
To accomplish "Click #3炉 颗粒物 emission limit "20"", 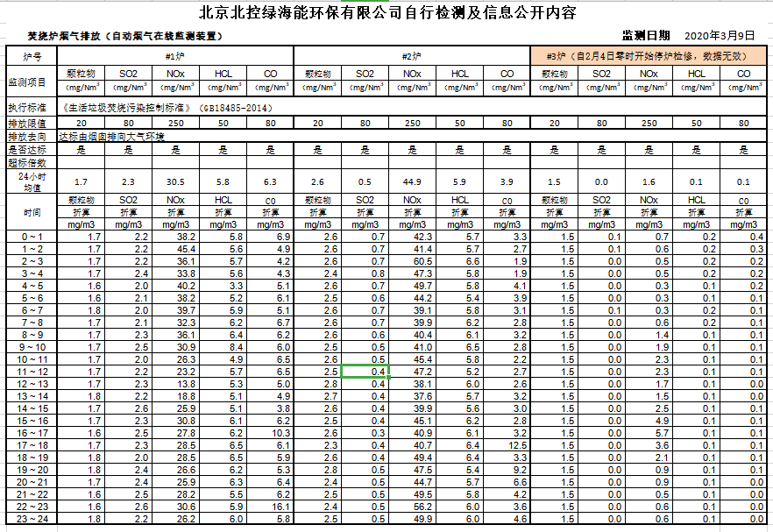I will [554, 124].
